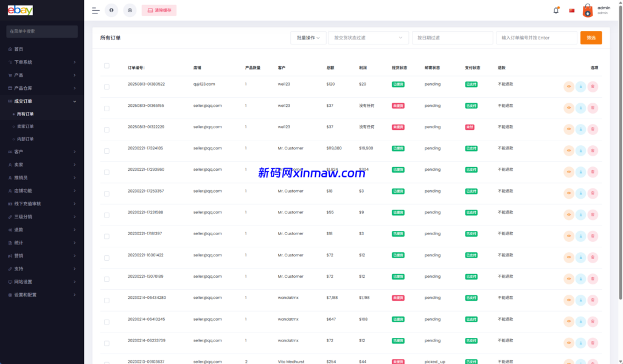The width and height of the screenshot is (623, 364).
Task: Click the Chinese flag to switch language
Action: 571,10
